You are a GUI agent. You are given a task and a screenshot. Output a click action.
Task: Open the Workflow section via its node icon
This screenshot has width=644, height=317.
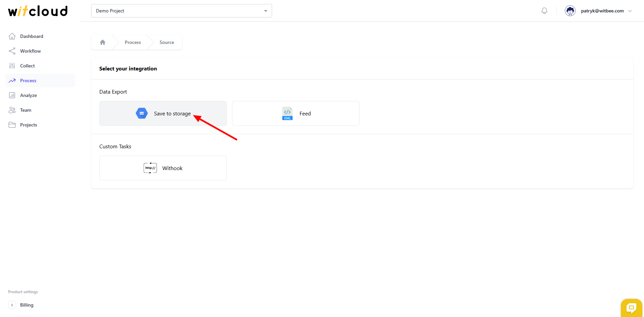point(12,51)
